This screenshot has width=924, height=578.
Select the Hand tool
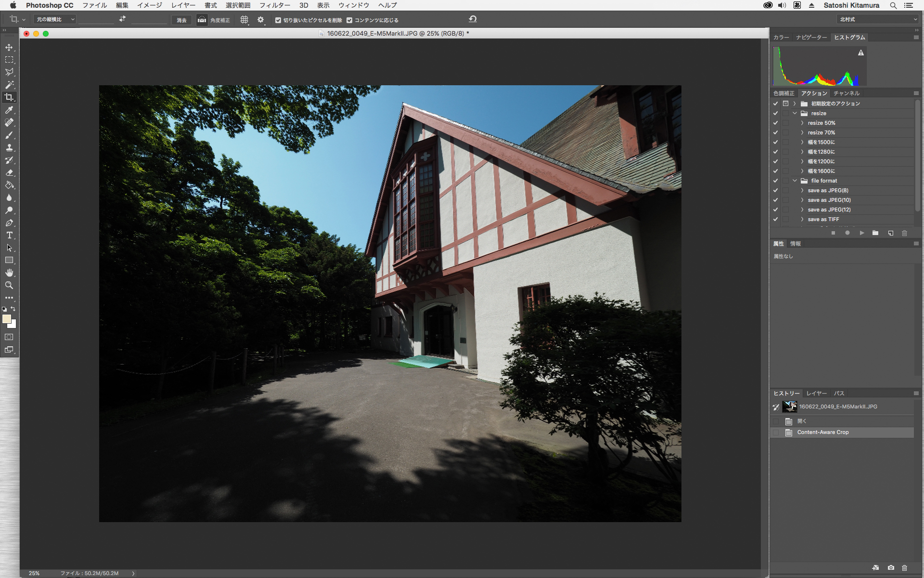(9, 273)
